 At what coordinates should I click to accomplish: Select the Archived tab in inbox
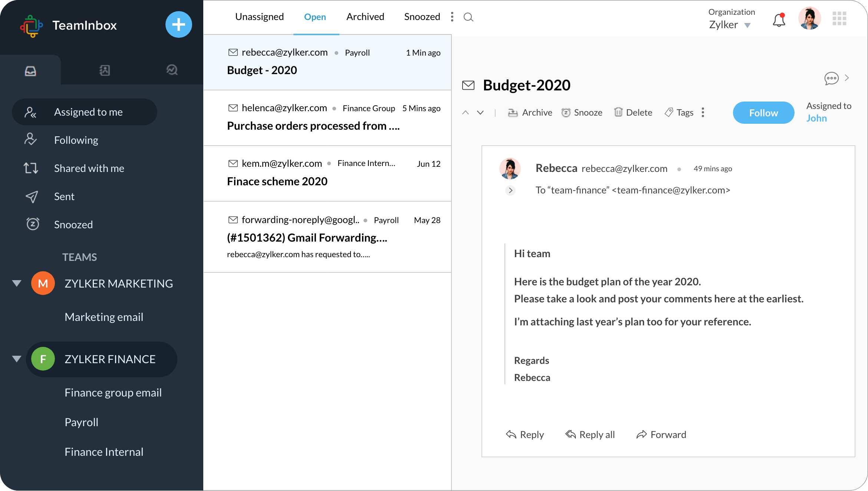click(365, 16)
